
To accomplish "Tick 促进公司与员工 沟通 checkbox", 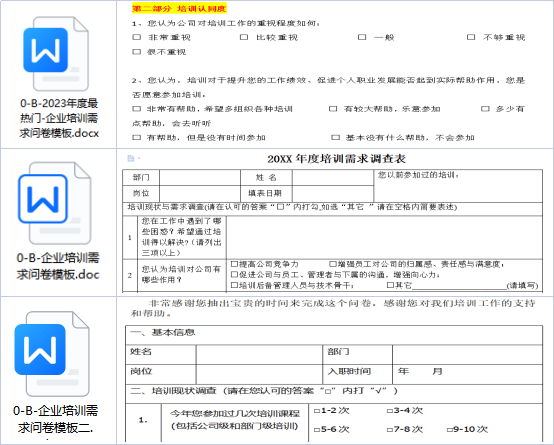I will [234, 275].
